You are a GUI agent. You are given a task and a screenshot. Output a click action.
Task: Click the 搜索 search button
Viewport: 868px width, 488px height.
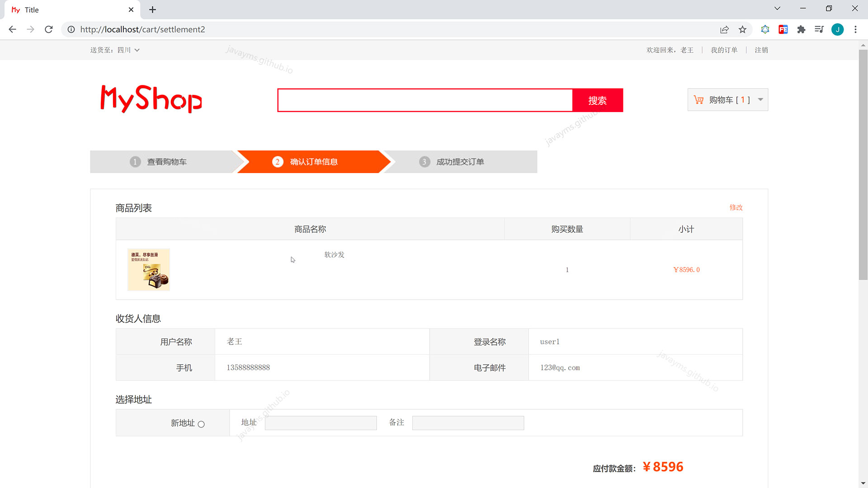tap(598, 100)
